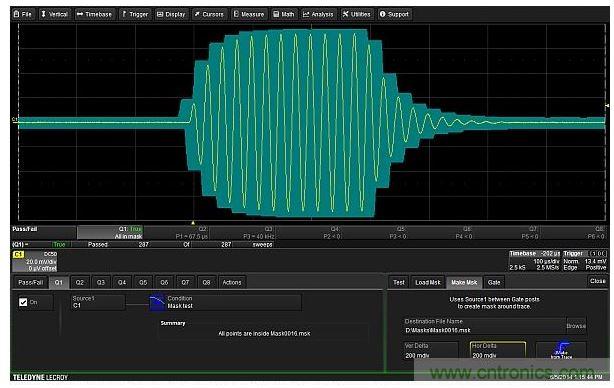Click the Make from Trace icon
This screenshot has width=614, height=388.
coord(561,350)
